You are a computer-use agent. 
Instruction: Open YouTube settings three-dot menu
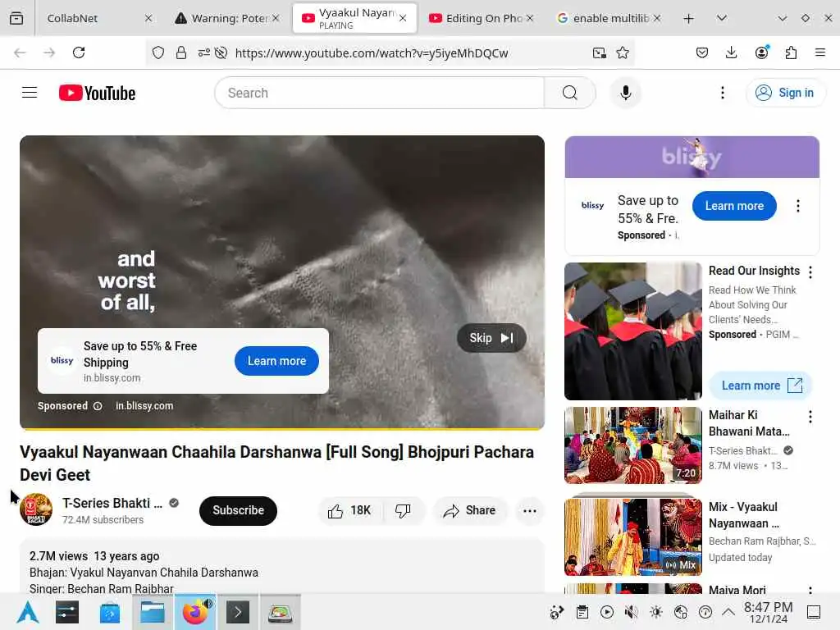(722, 93)
